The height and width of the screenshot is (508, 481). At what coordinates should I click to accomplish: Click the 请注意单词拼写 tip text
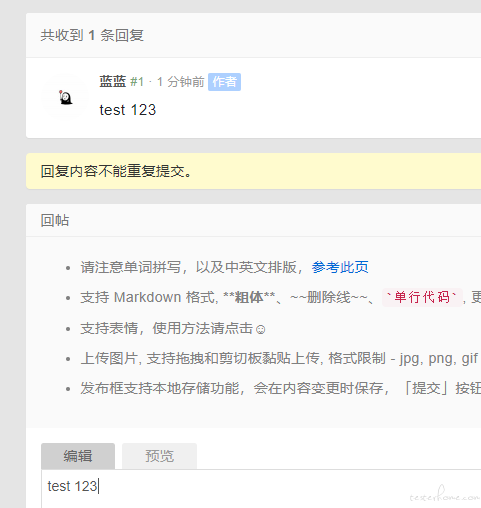[131, 267]
